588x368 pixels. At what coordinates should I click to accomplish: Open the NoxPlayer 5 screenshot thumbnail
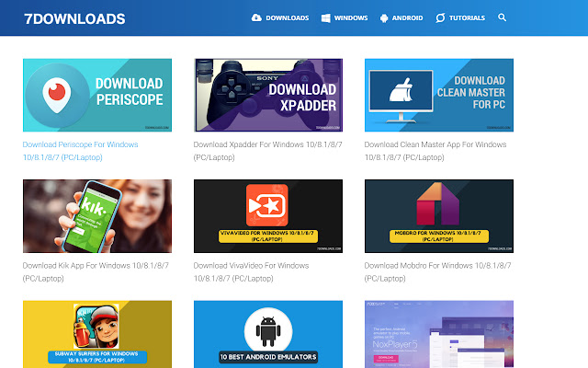(x=439, y=334)
